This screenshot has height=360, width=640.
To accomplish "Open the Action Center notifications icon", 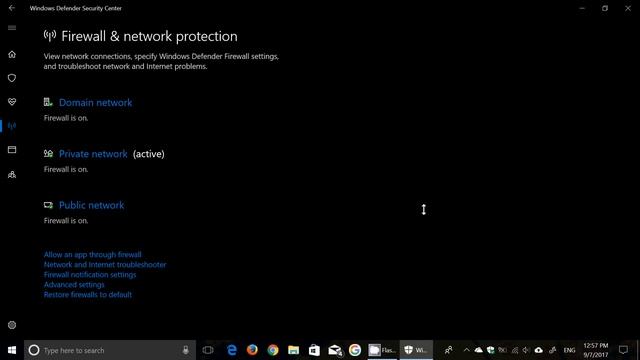I will click(623, 350).
